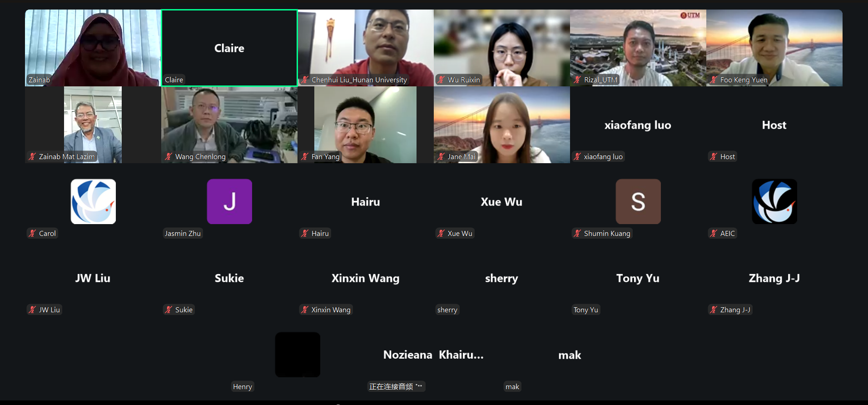Click AEIC's dark crane logo avatar
The height and width of the screenshot is (405, 868).
click(x=774, y=201)
